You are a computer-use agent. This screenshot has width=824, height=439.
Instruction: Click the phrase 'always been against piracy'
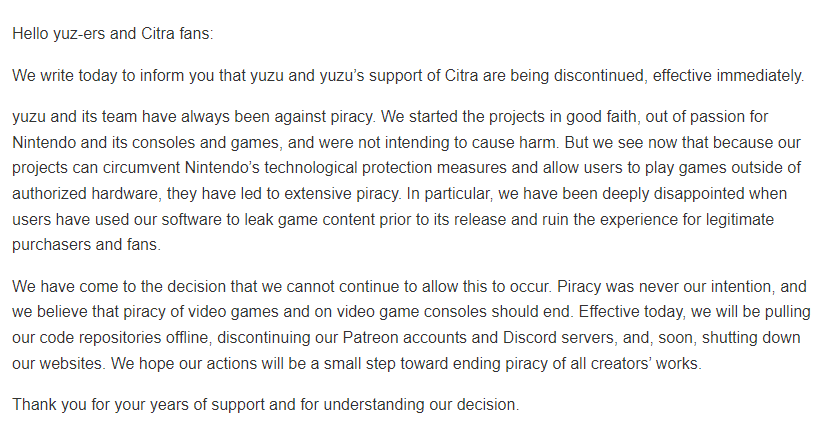tap(277, 116)
